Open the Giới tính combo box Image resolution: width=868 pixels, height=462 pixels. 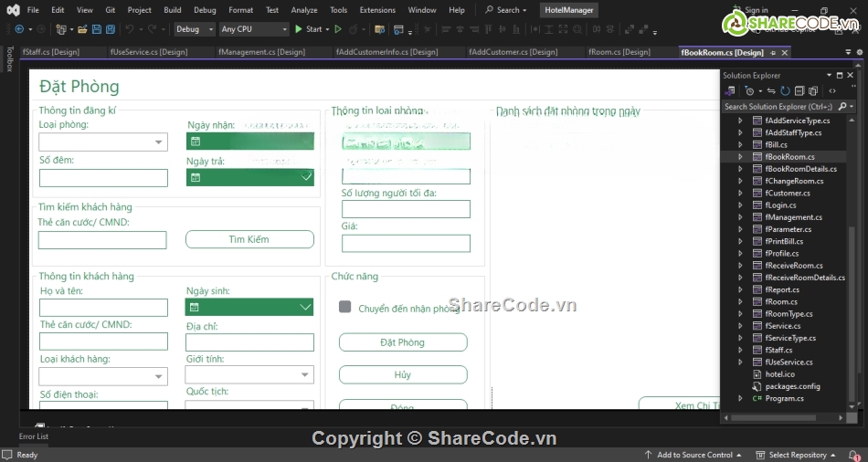coord(249,374)
